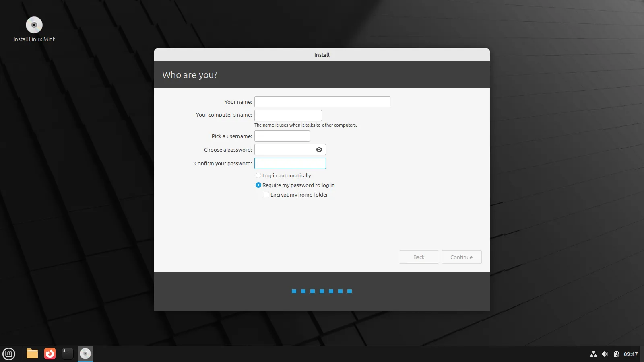This screenshot has height=362, width=644.
Task: Launch the Files manager from the taskbar
Action: 32,354
